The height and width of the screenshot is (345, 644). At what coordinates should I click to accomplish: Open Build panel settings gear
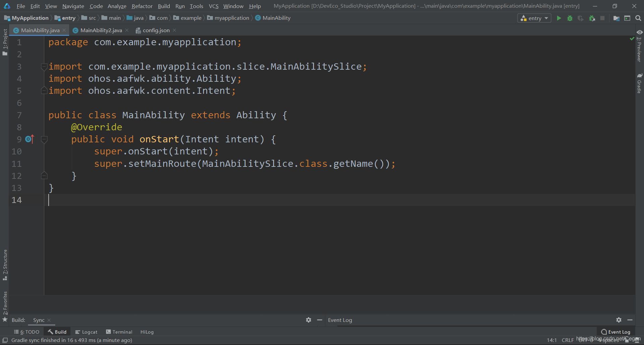pos(309,320)
